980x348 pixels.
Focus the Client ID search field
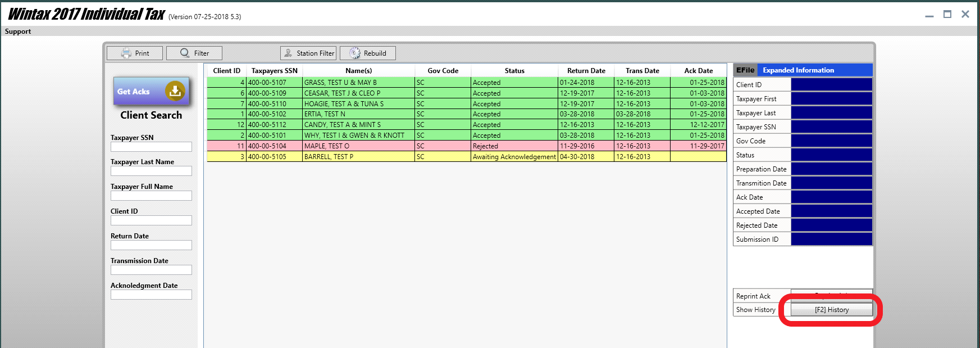(x=151, y=220)
